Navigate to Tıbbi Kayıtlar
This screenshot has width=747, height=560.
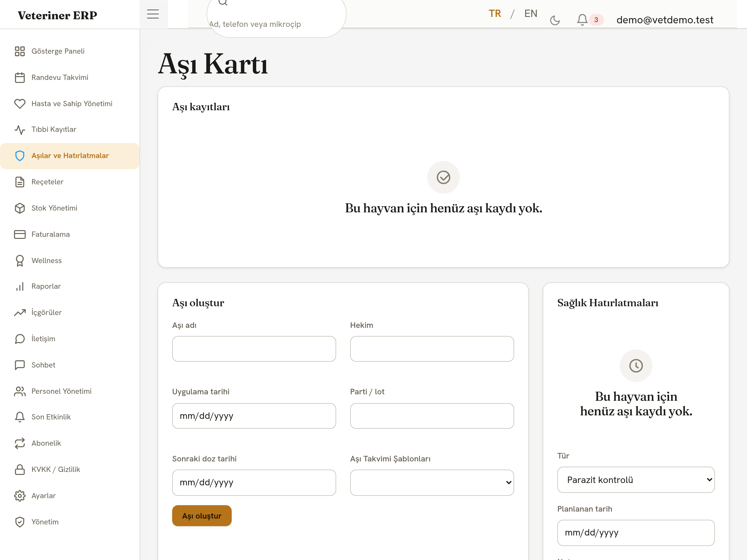tap(69, 129)
